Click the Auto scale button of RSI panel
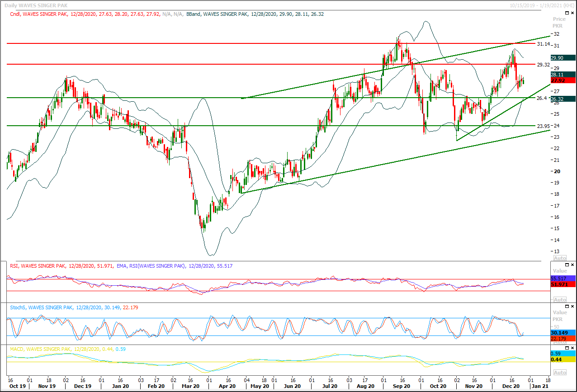This screenshot has width=577, height=392. click(x=560, y=300)
